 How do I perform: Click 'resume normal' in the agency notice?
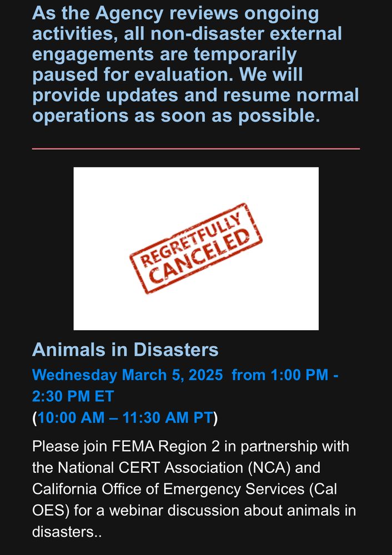tap(291, 95)
